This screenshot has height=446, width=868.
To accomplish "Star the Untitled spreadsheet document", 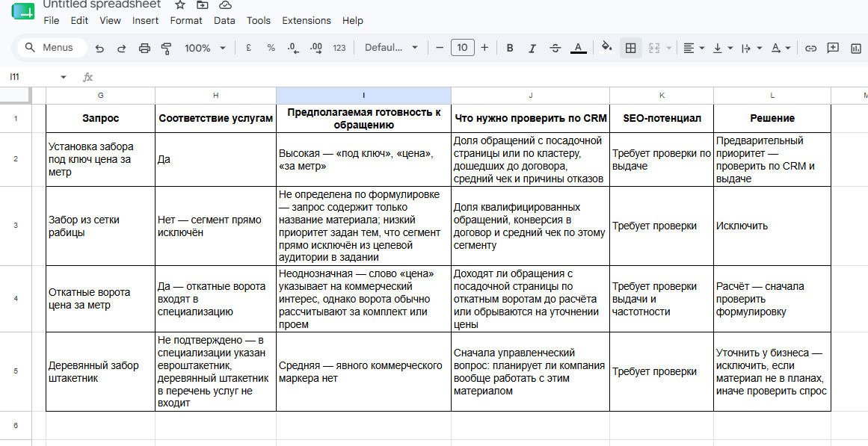I will (x=180, y=5).
